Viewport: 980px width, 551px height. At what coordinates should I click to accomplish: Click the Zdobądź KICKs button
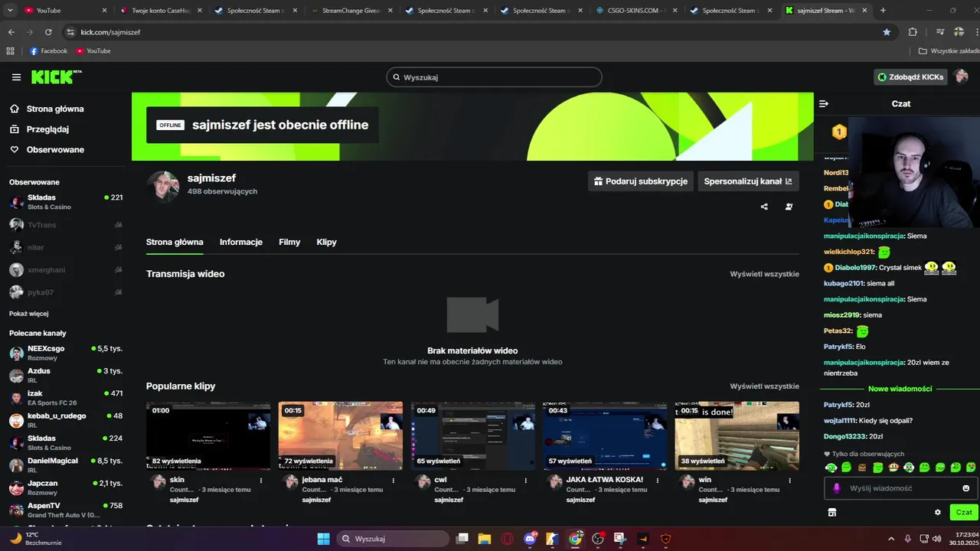tap(910, 77)
